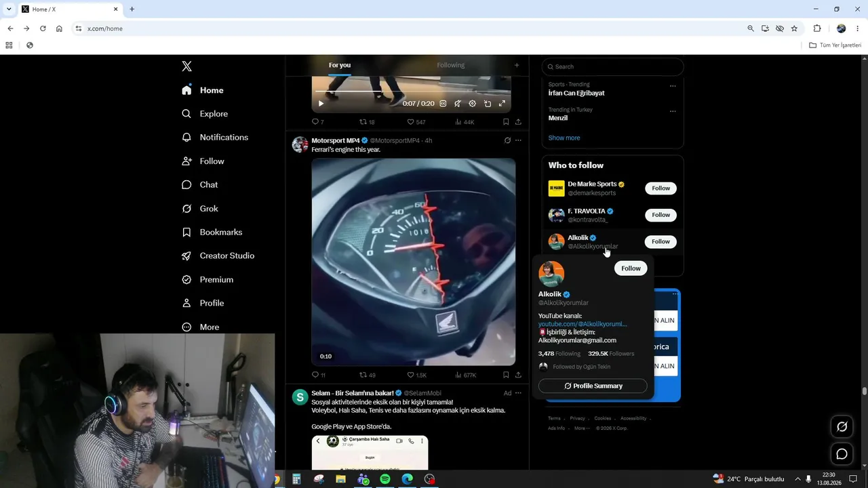Bookmark the post with 44K views

tap(506, 122)
